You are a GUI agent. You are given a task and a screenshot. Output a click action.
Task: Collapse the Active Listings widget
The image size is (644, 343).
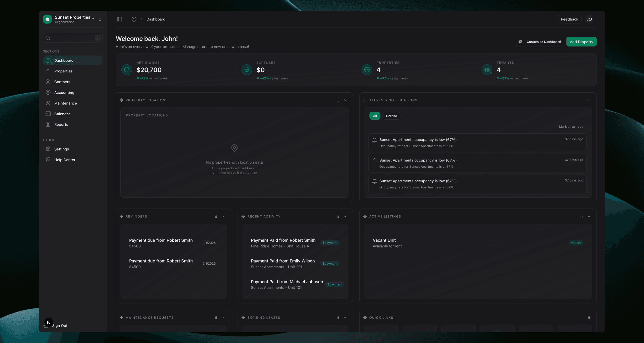[589, 217]
